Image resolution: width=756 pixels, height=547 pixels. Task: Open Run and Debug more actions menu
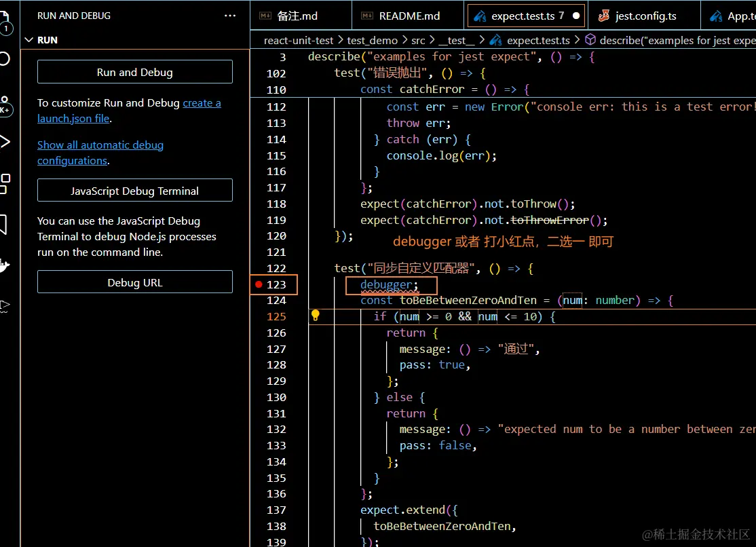pos(230,16)
